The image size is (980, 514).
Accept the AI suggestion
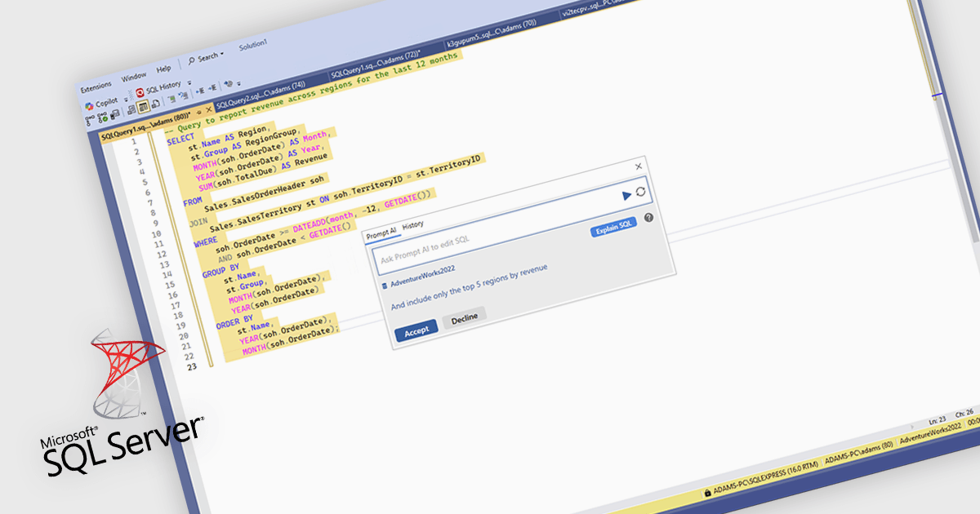416,332
